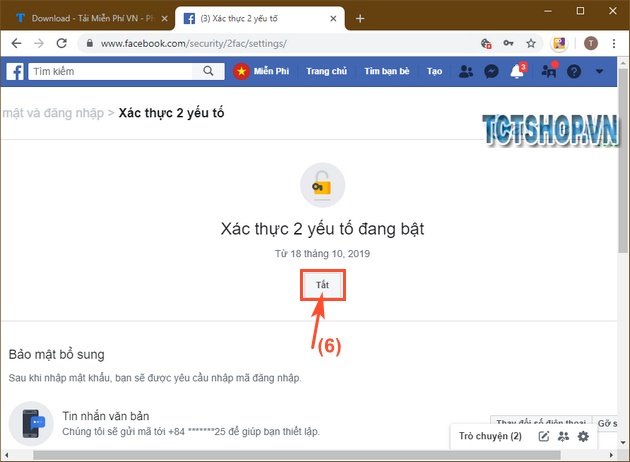Click the search magnifier button
Image resolution: width=630 pixels, height=462 pixels.
tap(208, 71)
